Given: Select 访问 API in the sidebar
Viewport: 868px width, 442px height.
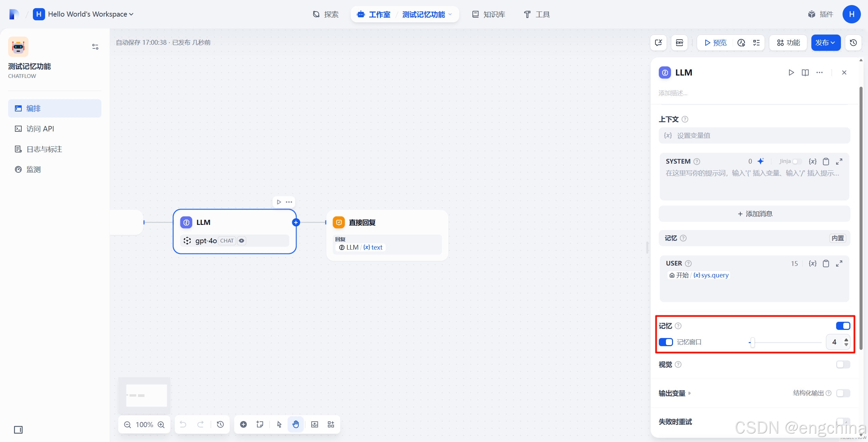Looking at the screenshot, I should point(40,129).
